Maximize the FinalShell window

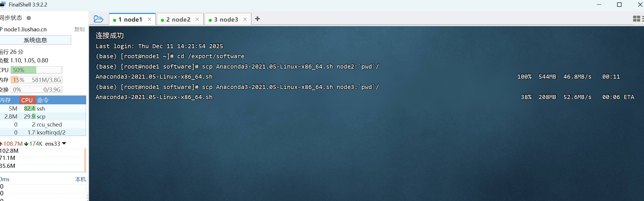coord(619,4)
